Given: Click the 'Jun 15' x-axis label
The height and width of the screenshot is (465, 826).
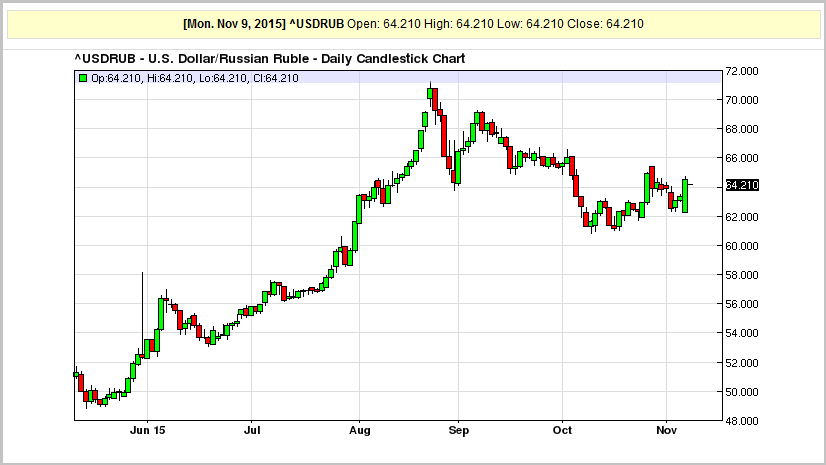Looking at the screenshot, I should pos(148,430).
